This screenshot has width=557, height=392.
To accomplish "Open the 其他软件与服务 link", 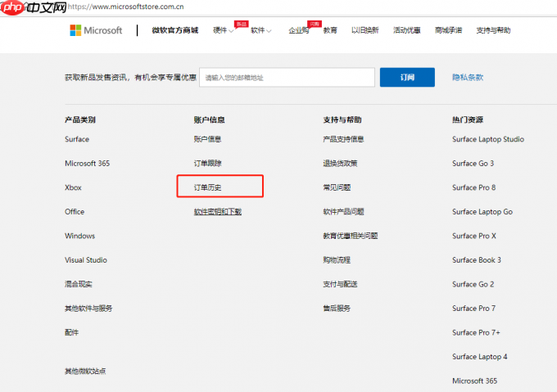I will [x=88, y=309].
